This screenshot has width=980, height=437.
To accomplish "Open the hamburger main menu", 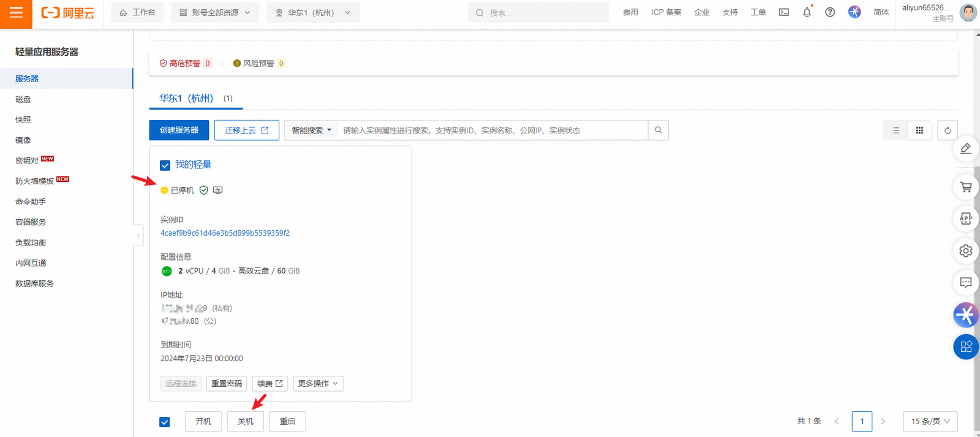I will 16,13.
